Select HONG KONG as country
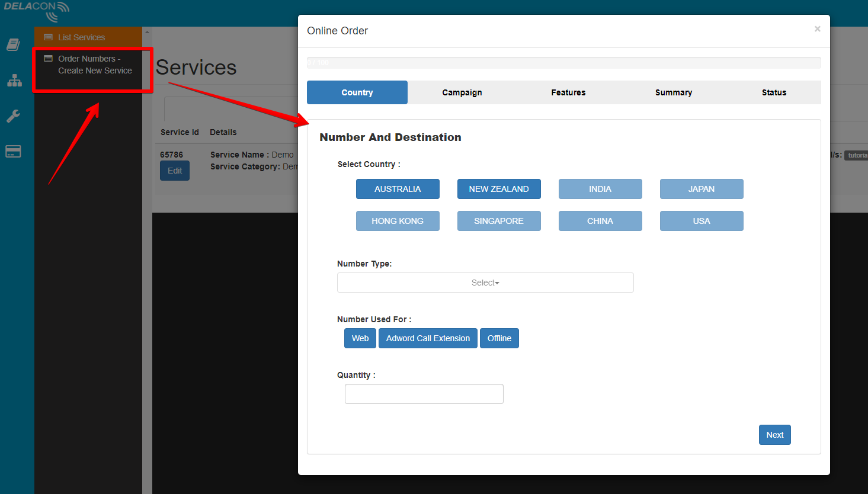 point(398,221)
